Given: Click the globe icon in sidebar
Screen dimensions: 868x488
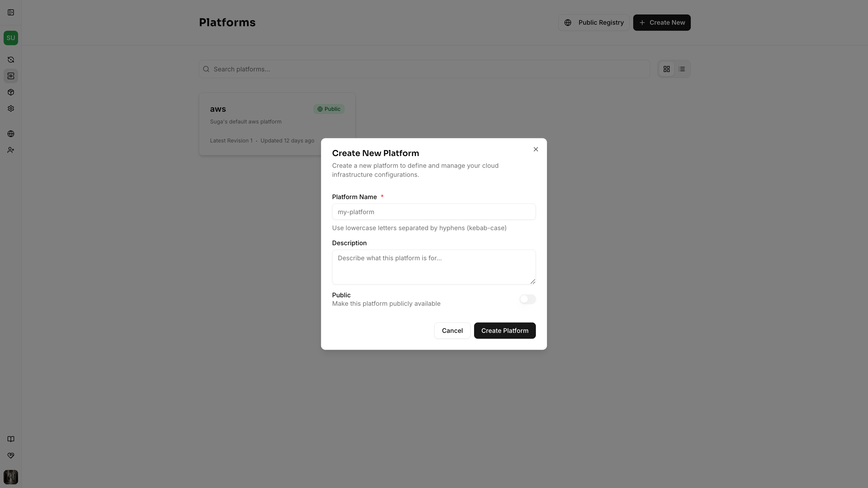Looking at the screenshot, I should pyautogui.click(x=11, y=134).
